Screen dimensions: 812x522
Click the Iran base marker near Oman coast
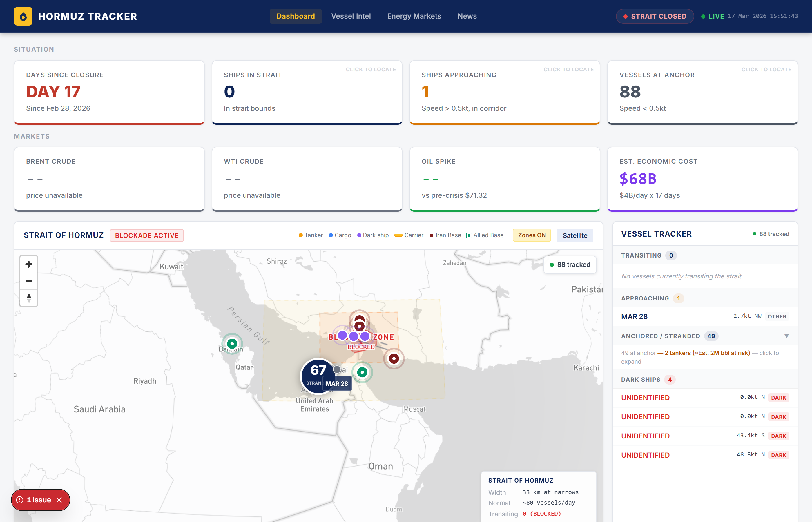point(394,358)
